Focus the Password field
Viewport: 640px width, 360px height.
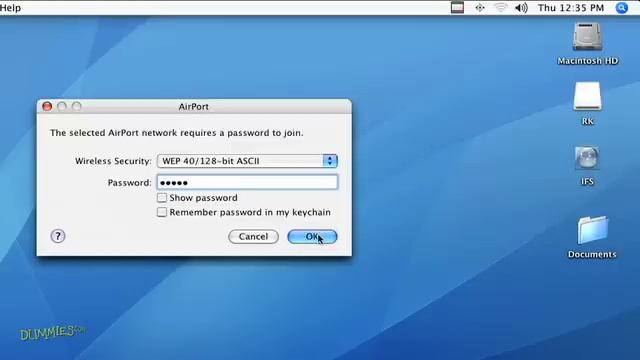[x=247, y=182]
